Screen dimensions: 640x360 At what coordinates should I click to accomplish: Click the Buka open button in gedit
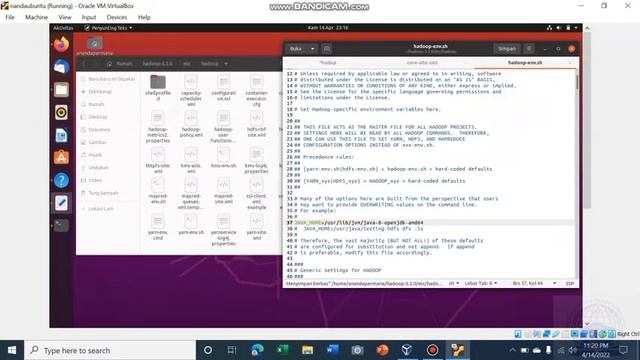(x=296, y=49)
